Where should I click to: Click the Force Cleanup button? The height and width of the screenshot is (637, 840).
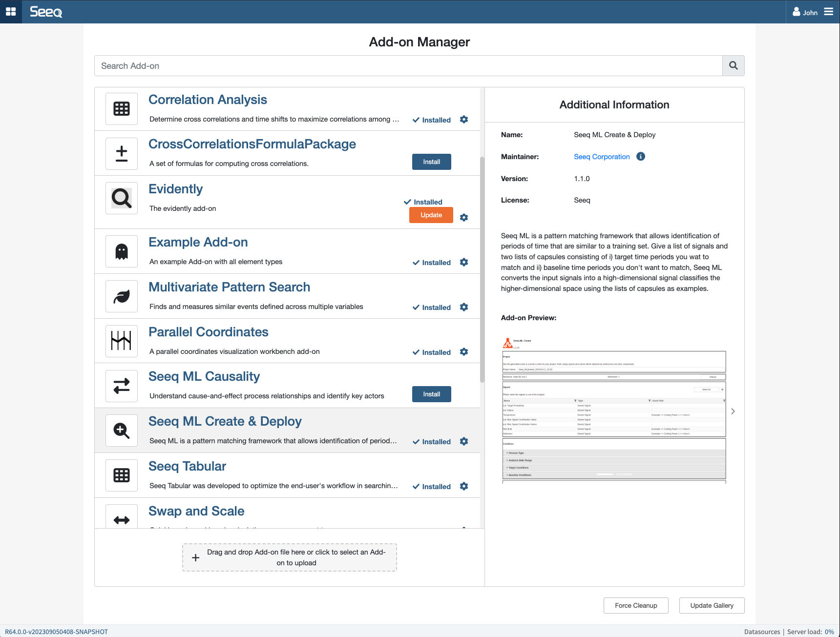[635, 605]
